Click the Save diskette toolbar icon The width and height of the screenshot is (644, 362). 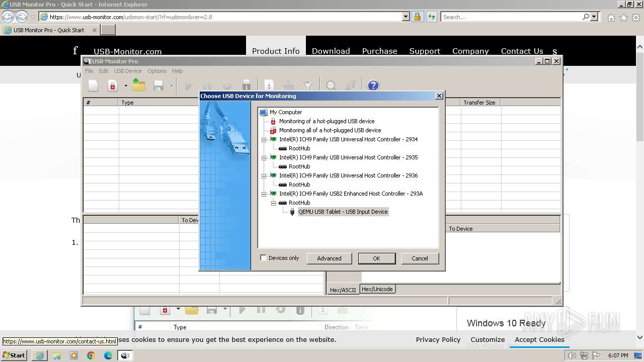(x=158, y=85)
